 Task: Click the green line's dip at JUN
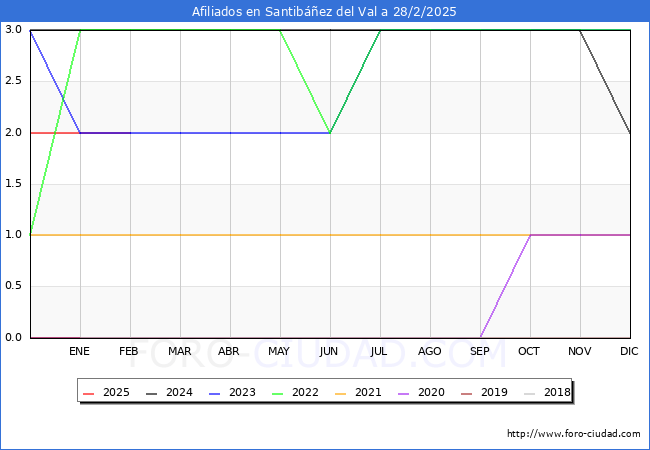pos(330,133)
